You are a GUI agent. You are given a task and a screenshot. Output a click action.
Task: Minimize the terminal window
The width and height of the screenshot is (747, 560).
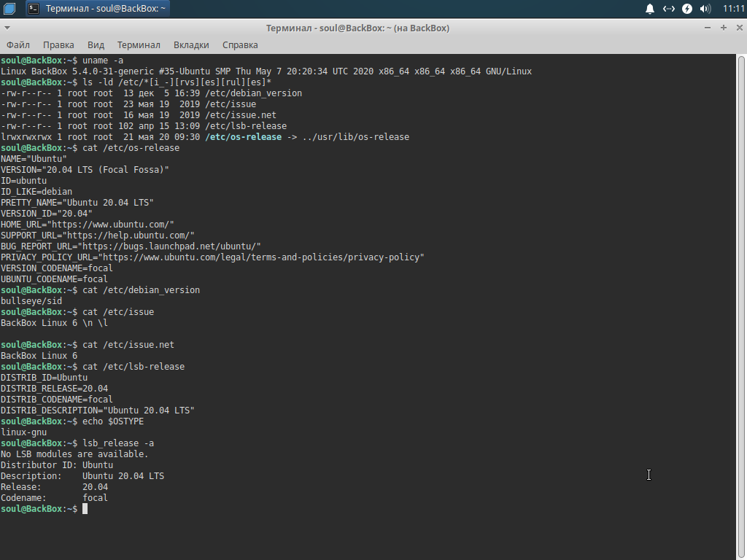point(708,28)
